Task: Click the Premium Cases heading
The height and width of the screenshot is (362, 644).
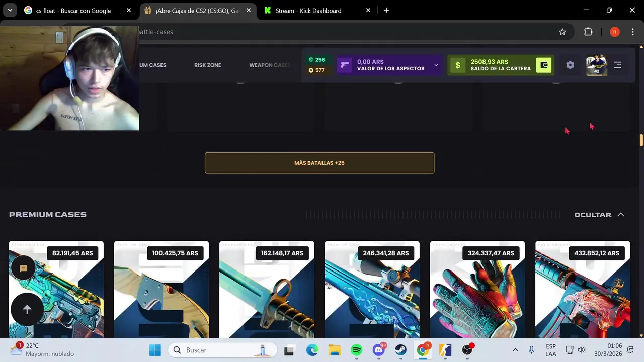Action: [48, 214]
